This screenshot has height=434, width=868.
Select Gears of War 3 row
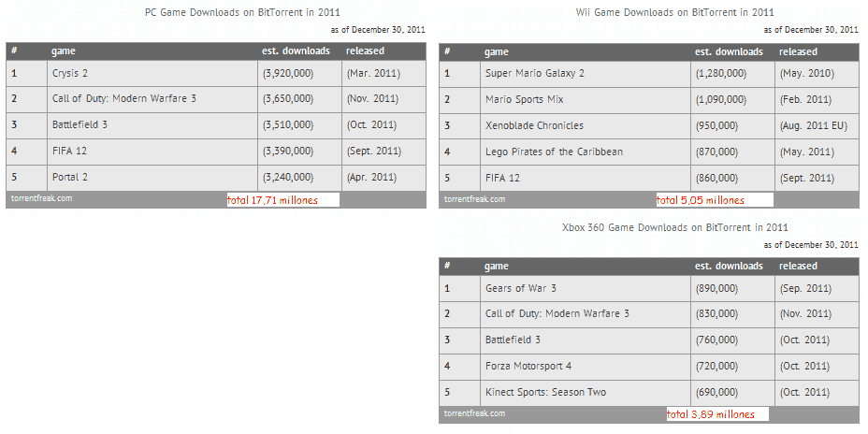pos(649,288)
